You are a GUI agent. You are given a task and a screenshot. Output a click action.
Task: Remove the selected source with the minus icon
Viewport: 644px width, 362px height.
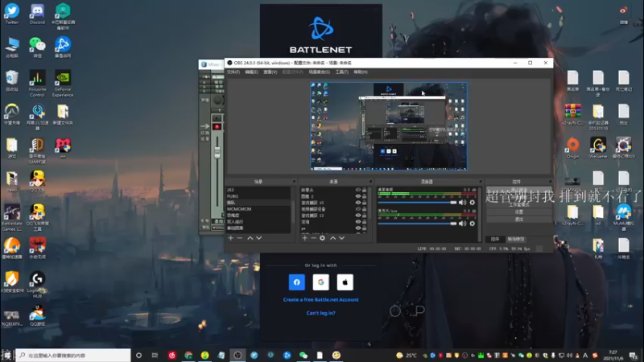[313, 238]
